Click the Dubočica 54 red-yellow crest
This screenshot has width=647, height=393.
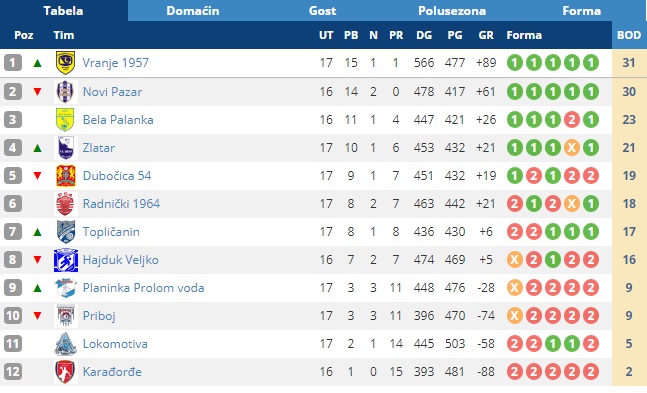pos(66,175)
